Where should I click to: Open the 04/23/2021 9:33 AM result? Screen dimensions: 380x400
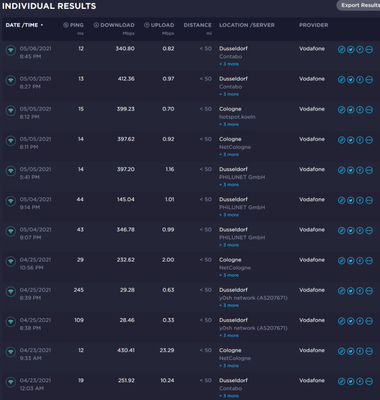pyautogui.click(x=190, y=357)
